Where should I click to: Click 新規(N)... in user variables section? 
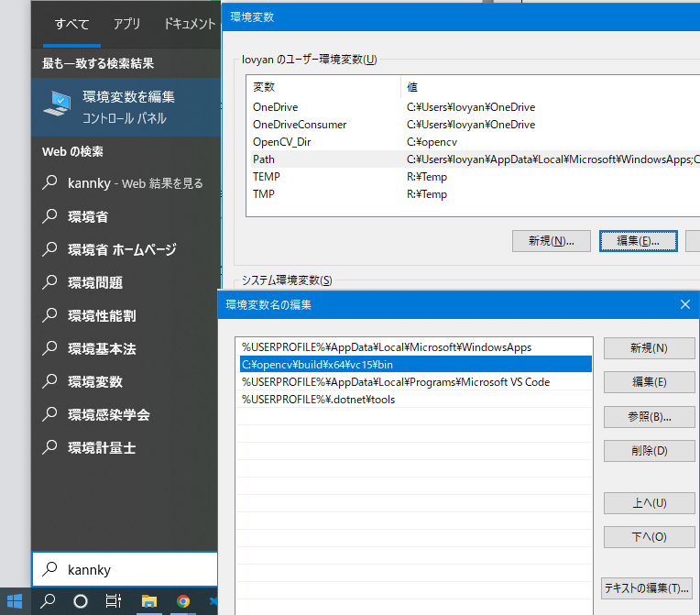(552, 241)
